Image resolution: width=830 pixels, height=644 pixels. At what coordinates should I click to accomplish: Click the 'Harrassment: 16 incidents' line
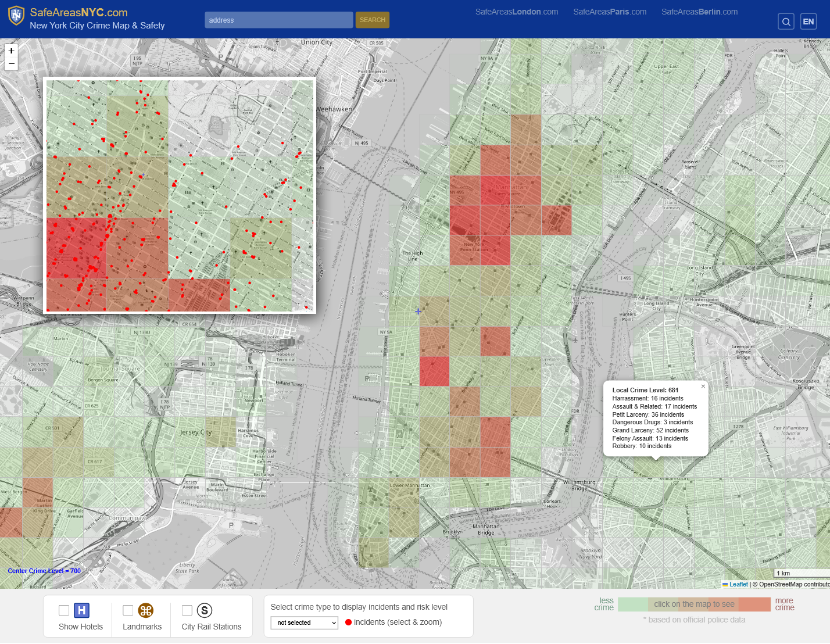pos(647,398)
